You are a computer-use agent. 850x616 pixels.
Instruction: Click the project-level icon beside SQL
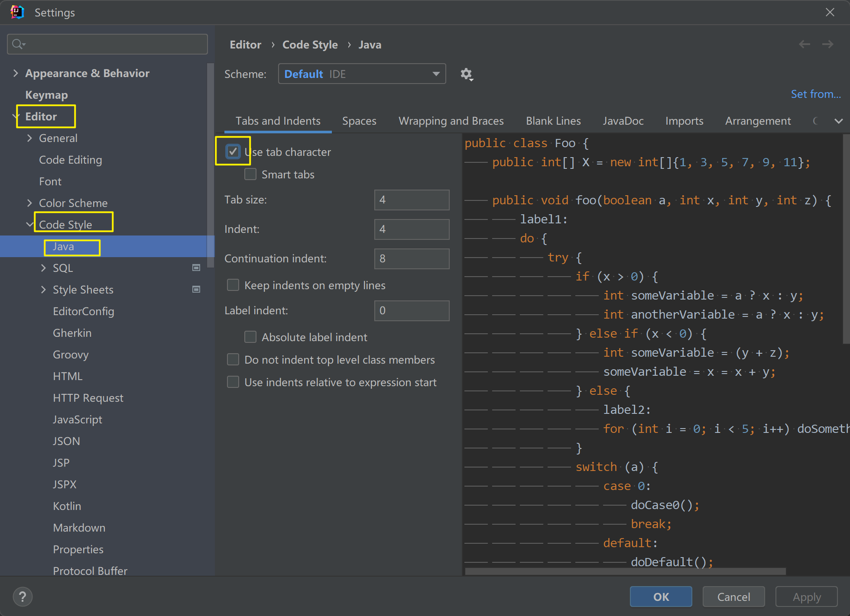(x=196, y=268)
